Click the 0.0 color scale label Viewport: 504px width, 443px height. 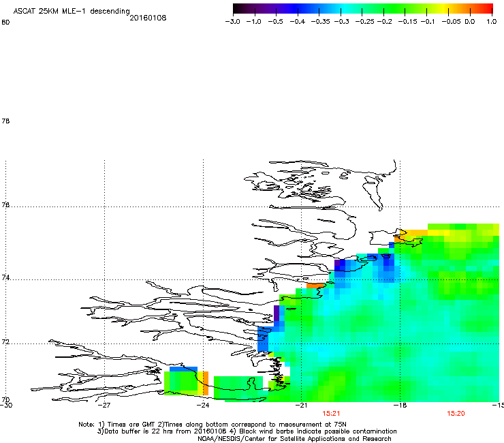tap(470, 22)
